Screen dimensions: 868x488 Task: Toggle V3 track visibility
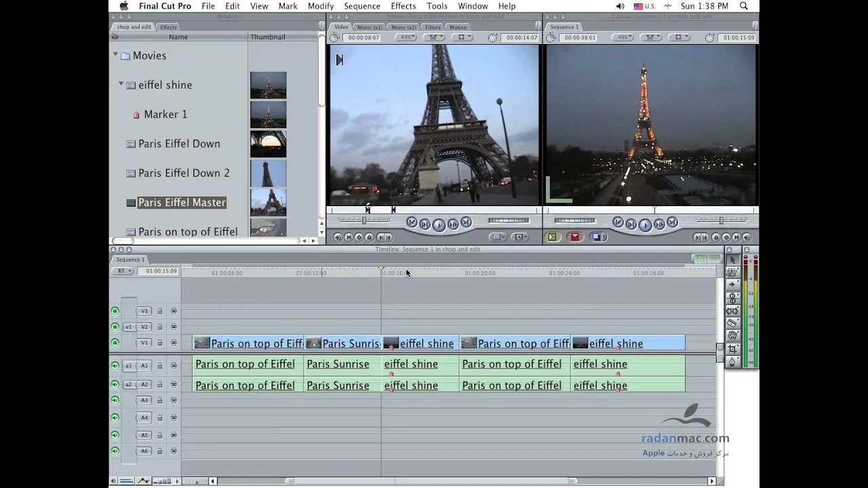pyautogui.click(x=115, y=311)
